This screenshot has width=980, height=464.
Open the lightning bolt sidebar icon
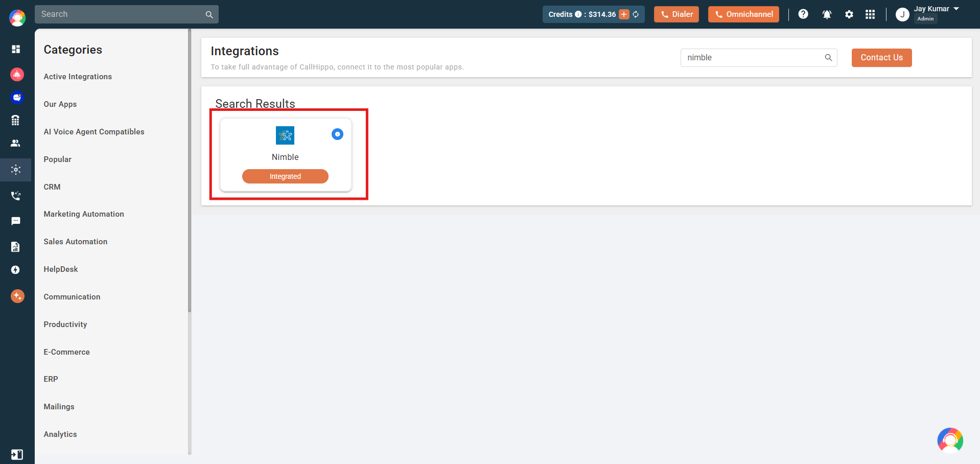pyautogui.click(x=15, y=270)
